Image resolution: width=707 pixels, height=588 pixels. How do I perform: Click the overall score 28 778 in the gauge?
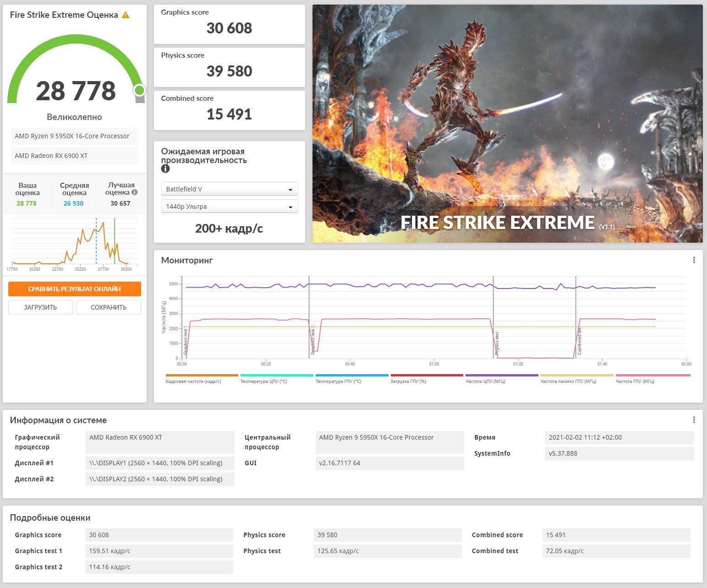coord(76,91)
